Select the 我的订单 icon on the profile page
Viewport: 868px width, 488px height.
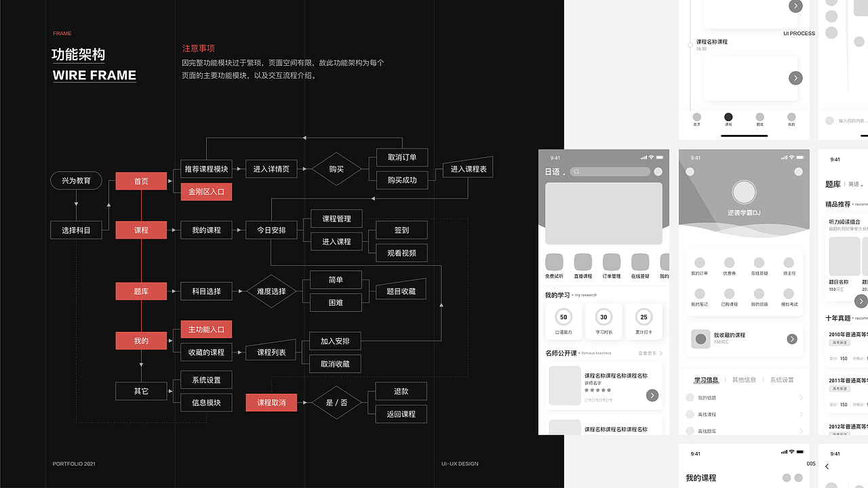[700, 261]
